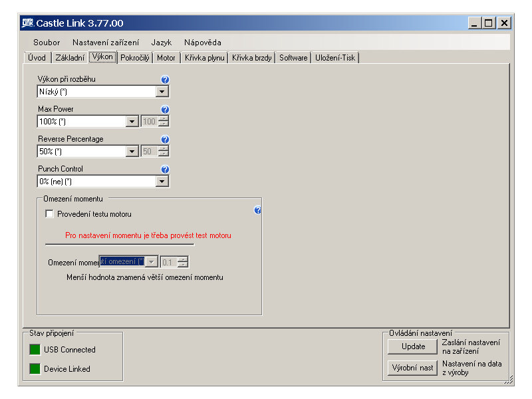The height and width of the screenshot is (399, 532).
Task: Switch to the Motor tab
Action: coord(166,58)
